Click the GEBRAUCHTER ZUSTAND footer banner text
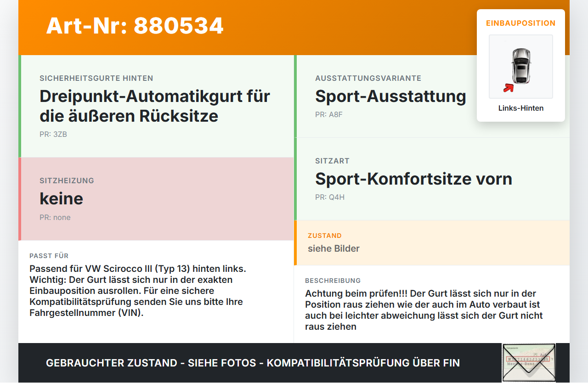The width and height of the screenshot is (588, 383). click(x=253, y=363)
